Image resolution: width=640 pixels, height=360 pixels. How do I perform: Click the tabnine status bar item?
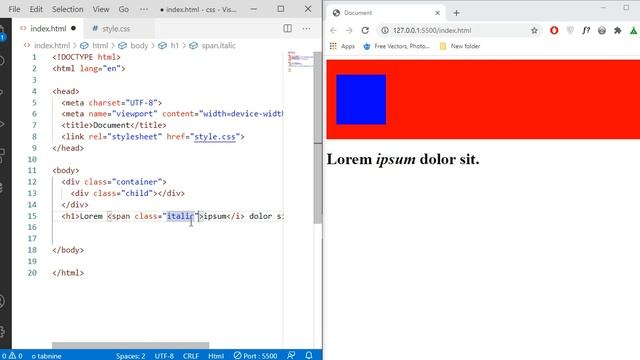(46, 356)
